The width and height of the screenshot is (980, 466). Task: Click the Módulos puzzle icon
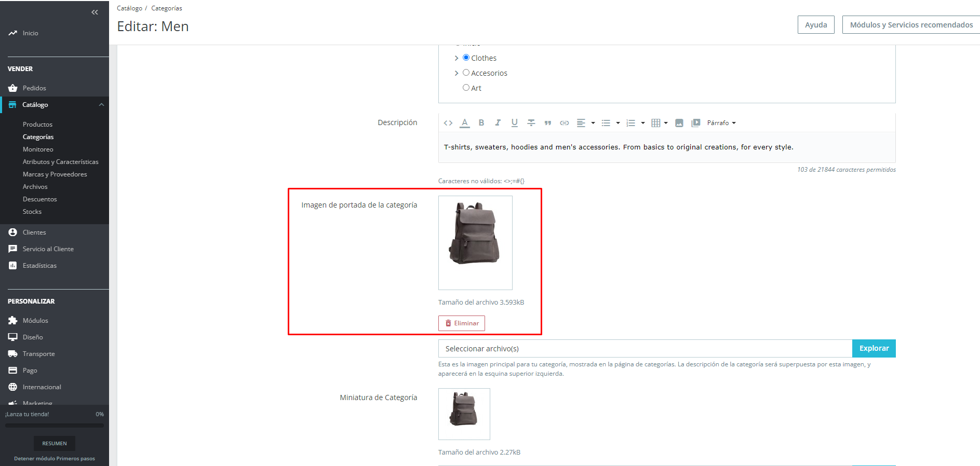click(x=13, y=321)
